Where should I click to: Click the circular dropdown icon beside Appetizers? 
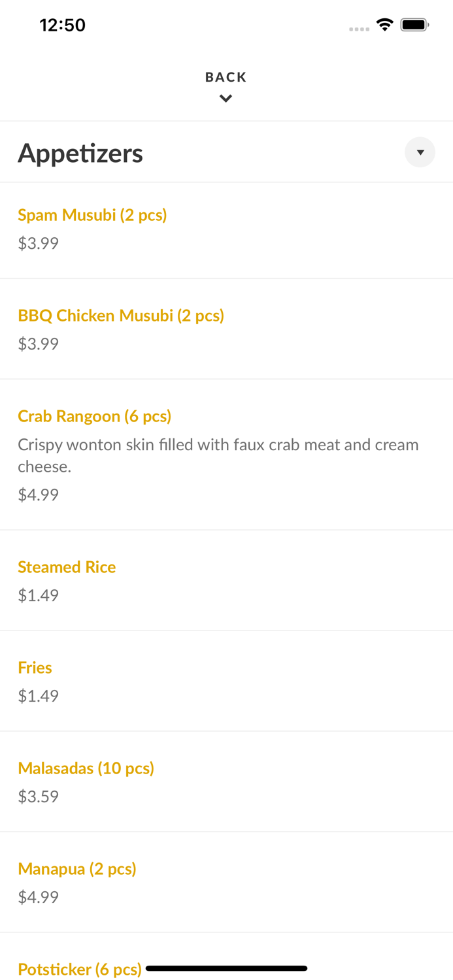420,152
